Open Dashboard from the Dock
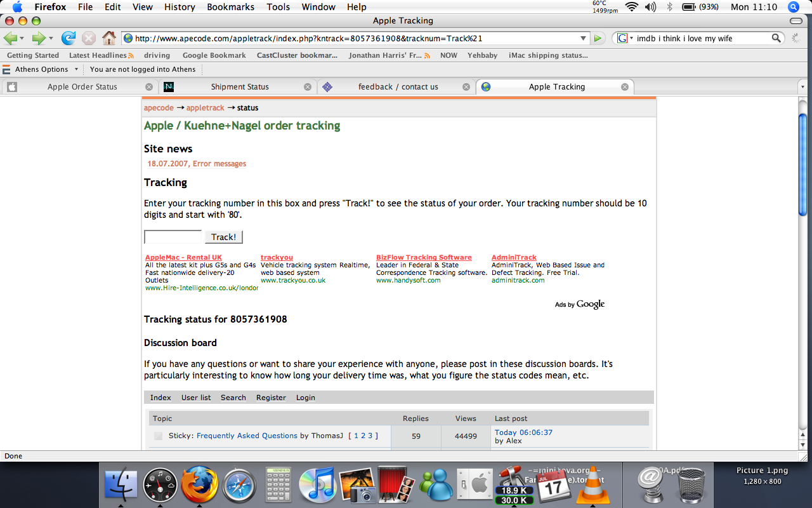812x508 pixels. tap(160, 485)
